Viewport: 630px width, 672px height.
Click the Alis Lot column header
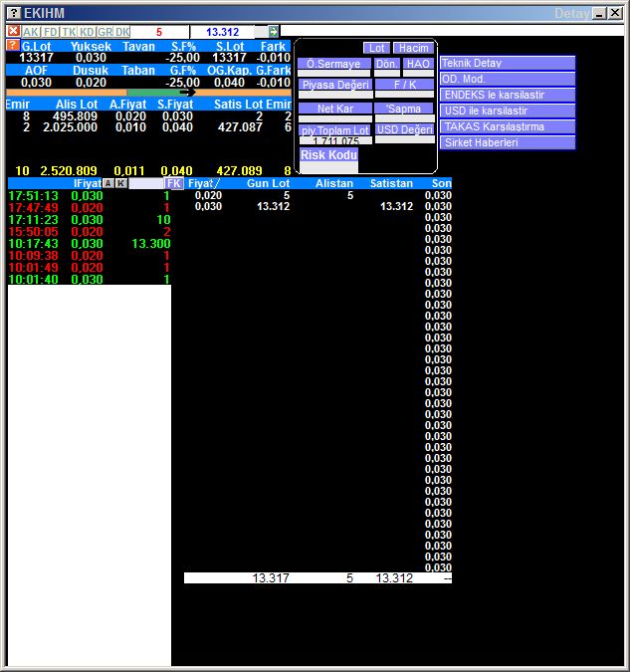point(77,105)
